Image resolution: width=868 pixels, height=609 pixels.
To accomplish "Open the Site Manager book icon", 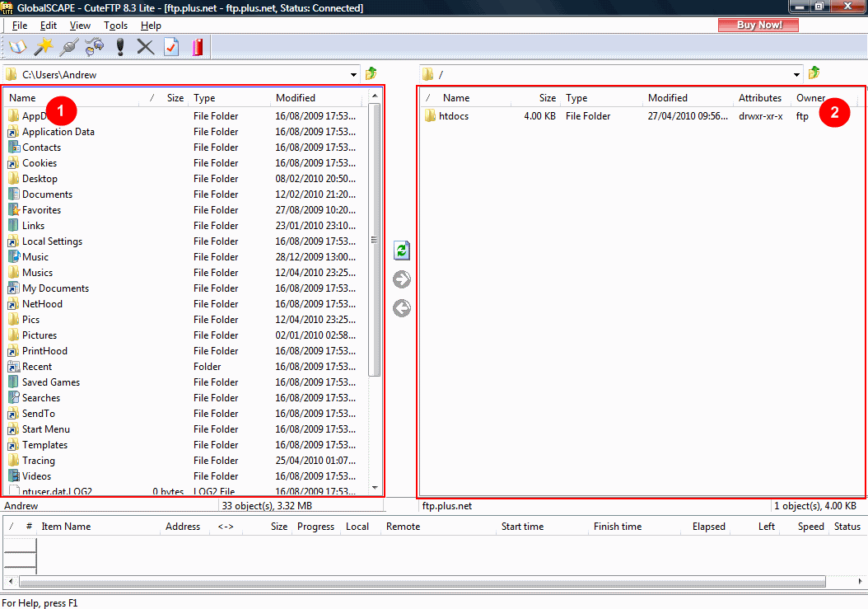I will pyautogui.click(x=18, y=47).
